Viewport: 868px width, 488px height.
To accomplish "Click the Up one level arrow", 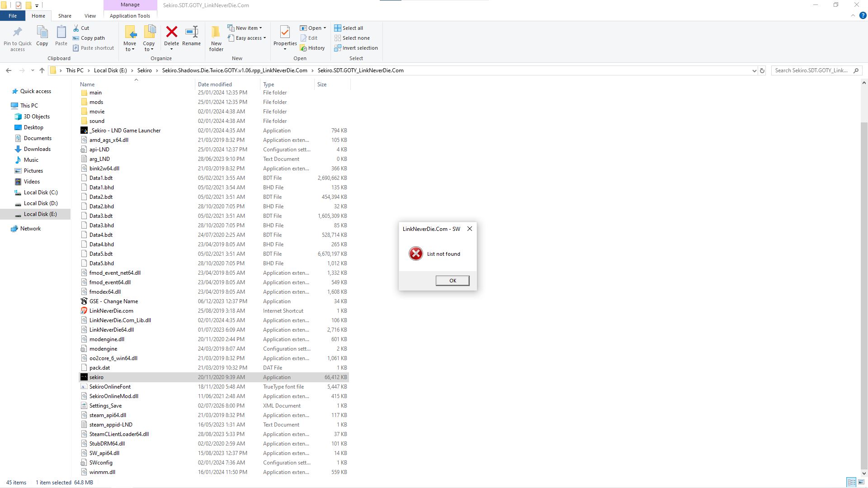I will (x=42, y=70).
